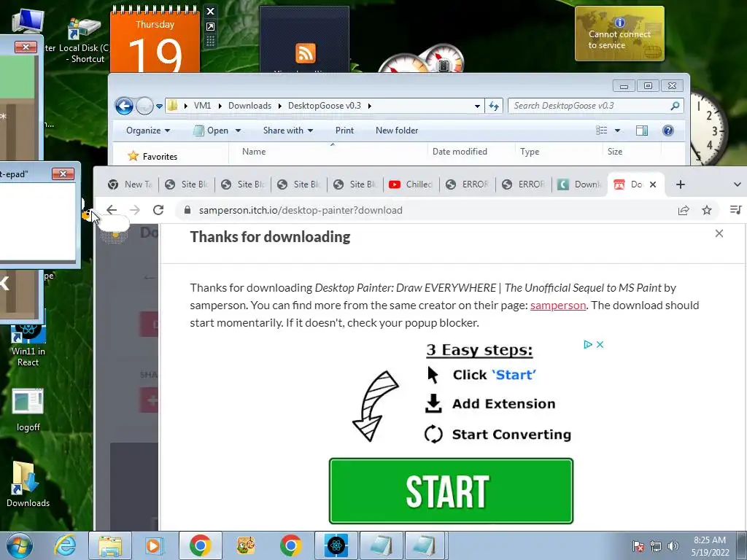Click the Explorer back arrow button
Screen dimensions: 747x560
point(124,106)
